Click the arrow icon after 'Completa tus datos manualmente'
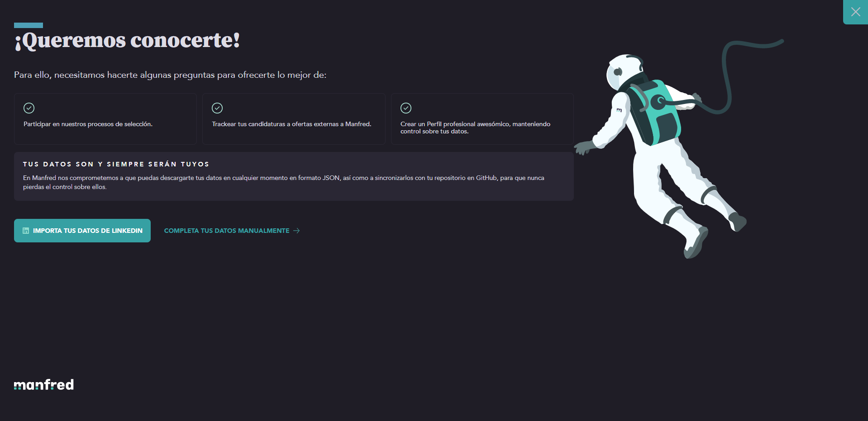The image size is (868, 421). 296,231
